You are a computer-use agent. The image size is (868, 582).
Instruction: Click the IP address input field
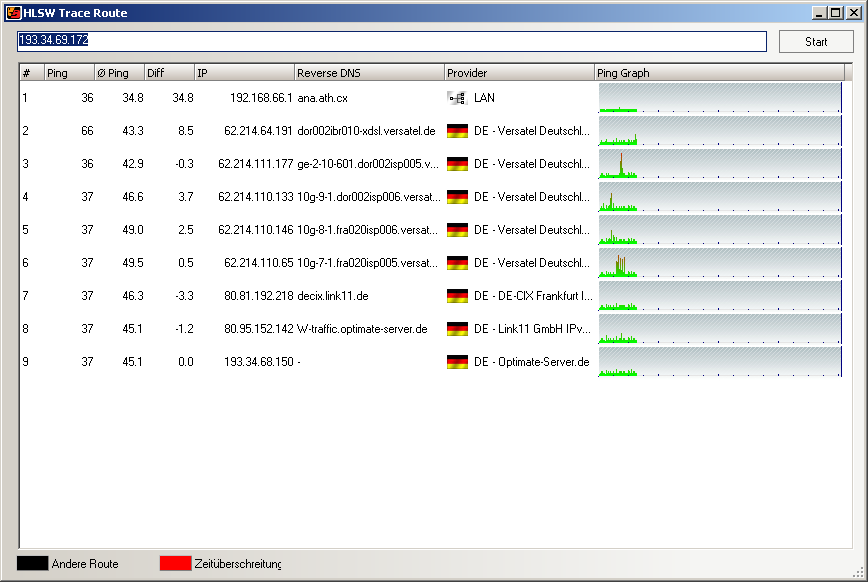click(x=391, y=41)
